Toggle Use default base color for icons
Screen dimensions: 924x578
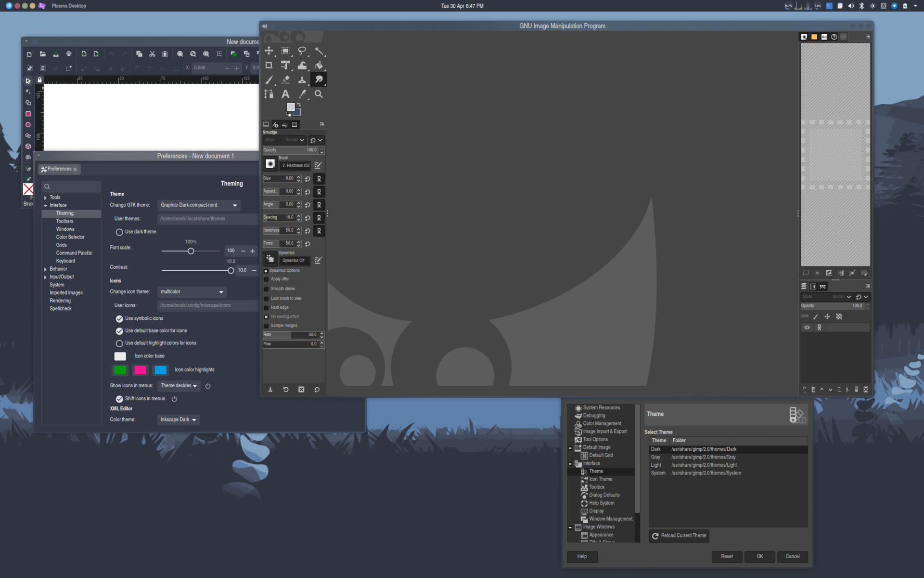119,331
